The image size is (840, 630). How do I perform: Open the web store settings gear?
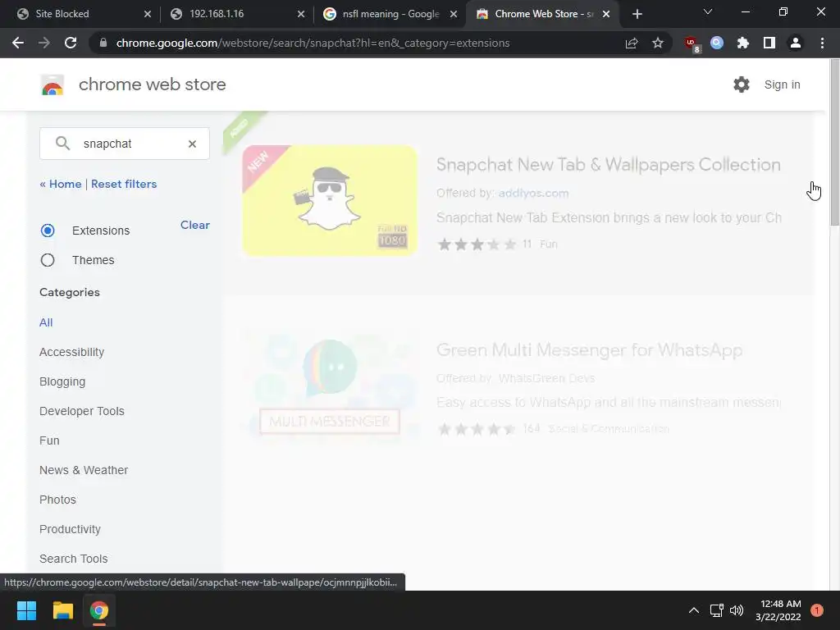742,84
